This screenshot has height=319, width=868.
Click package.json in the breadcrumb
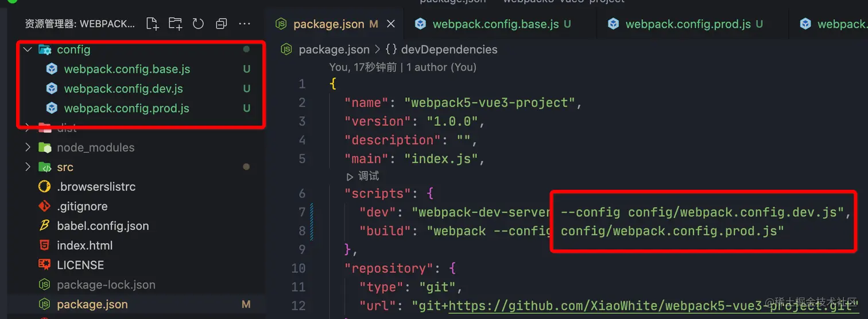click(x=334, y=49)
